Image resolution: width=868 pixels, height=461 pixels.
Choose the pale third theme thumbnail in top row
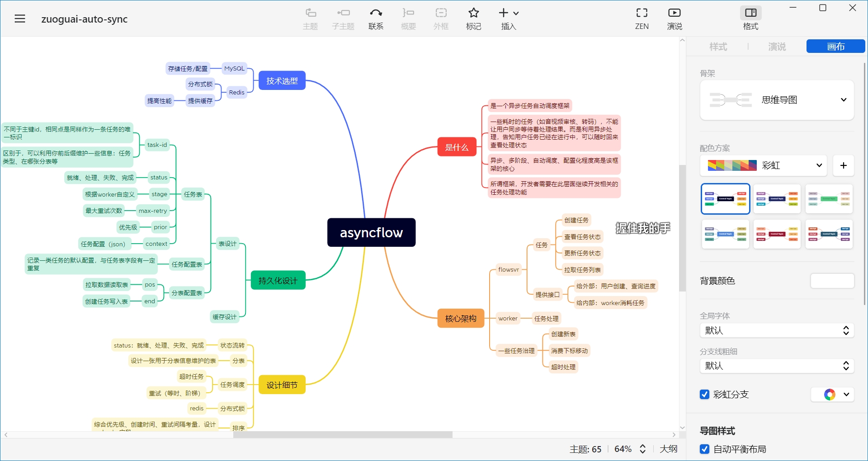(x=829, y=199)
